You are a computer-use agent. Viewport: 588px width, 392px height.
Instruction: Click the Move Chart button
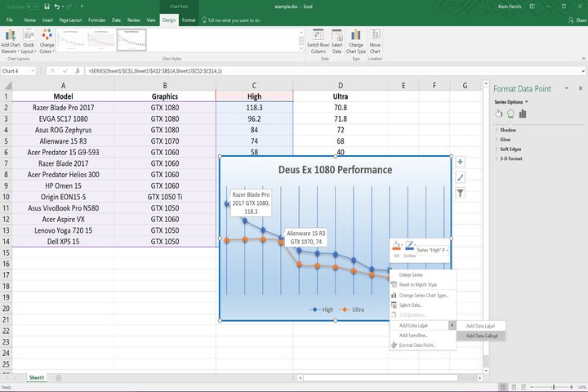click(375, 42)
